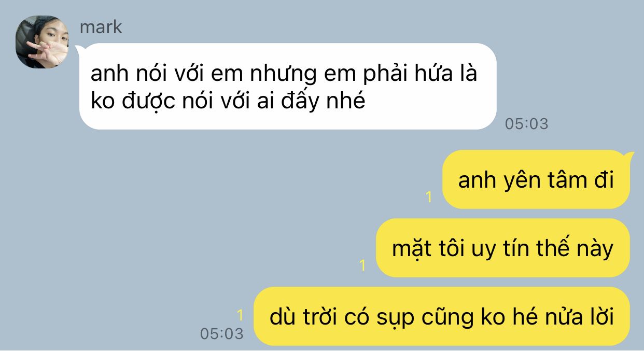Click the 05:03 timestamp beside mark's message
Screen dimensions: 644x351
(x=526, y=124)
